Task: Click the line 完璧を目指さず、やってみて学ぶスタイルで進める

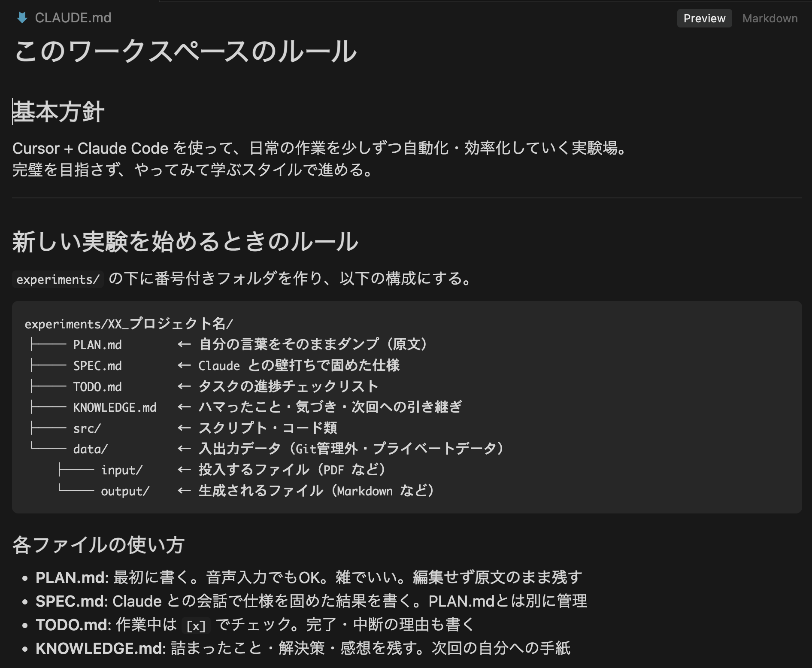Action: [x=193, y=170]
